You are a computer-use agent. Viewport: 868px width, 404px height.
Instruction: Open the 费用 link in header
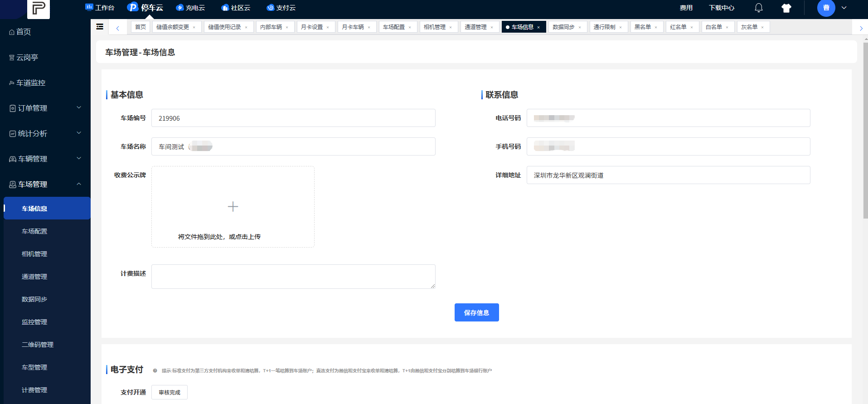pos(686,8)
